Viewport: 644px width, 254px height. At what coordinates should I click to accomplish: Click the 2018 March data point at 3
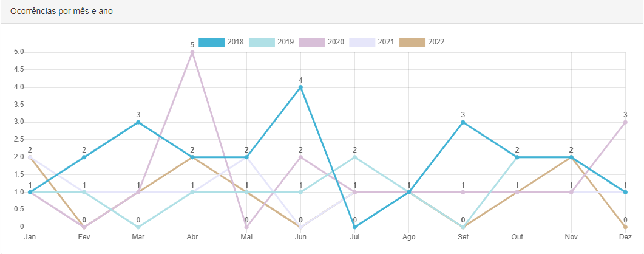click(138, 122)
